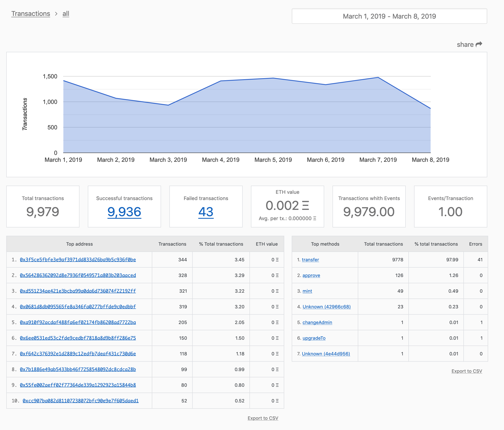Image resolution: width=504 pixels, height=430 pixels.
Task: Open address starting 0xcc907ba082d8
Action: [x=81, y=401]
